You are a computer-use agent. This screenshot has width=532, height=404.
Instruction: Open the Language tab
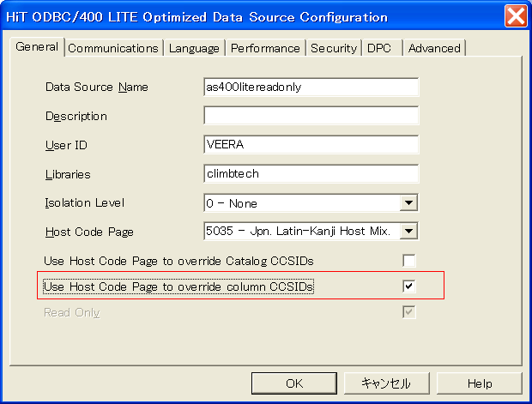point(194,48)
